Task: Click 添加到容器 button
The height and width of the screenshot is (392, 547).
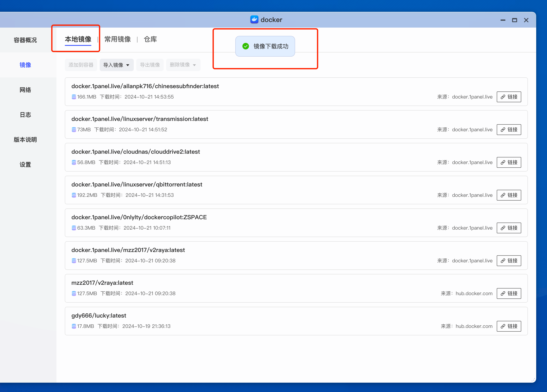Action: point(81,65)
